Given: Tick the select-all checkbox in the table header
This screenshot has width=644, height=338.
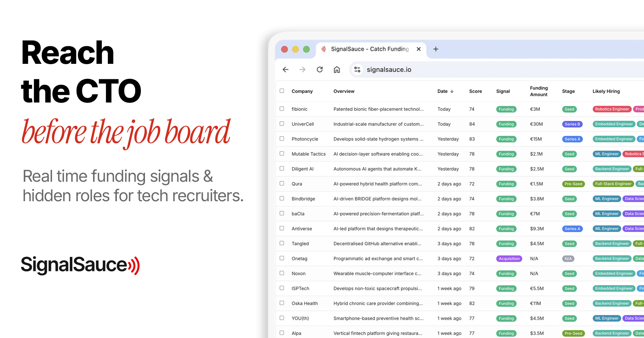Looking at the screenshot, I should pos(282,91).
